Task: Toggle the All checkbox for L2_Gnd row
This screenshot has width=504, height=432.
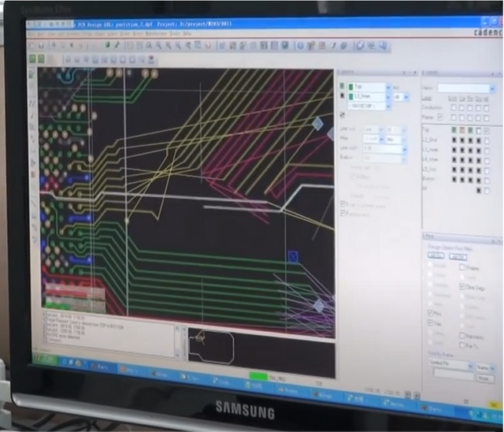Action: point(487,141)
